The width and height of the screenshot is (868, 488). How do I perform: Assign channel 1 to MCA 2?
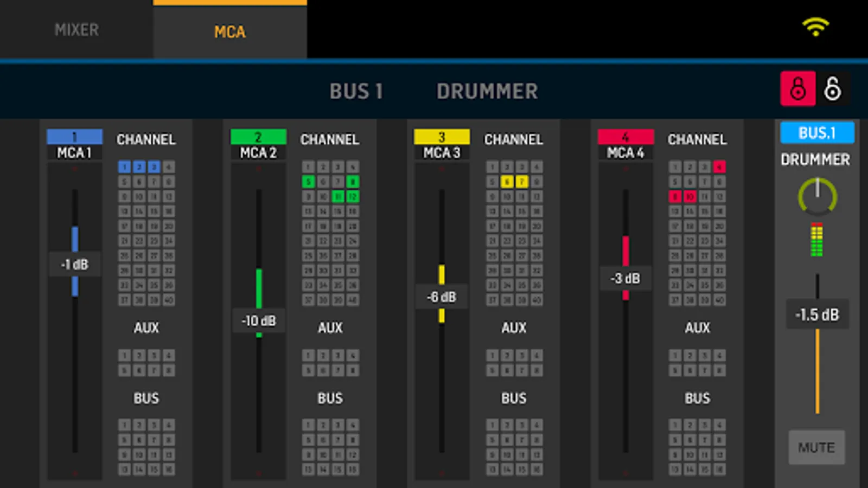click(308, 167)
